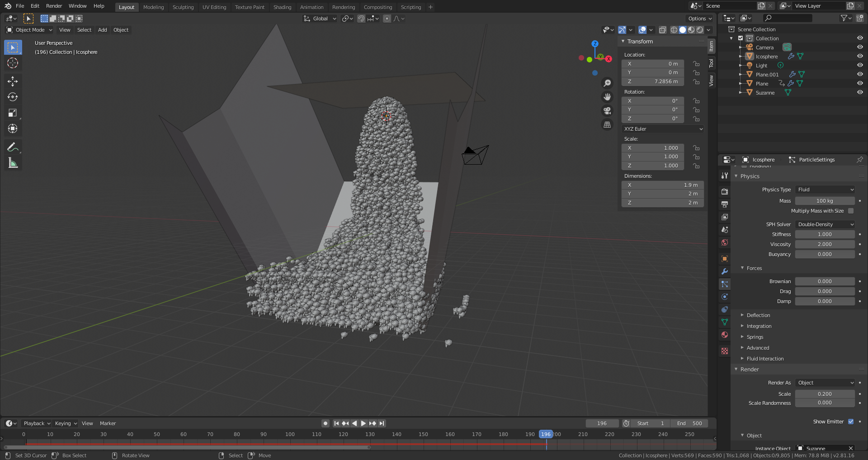The height and width of the screenshot is (460, 868).
Task: Open the Material properties tab
Action: (x=725, y=335)
